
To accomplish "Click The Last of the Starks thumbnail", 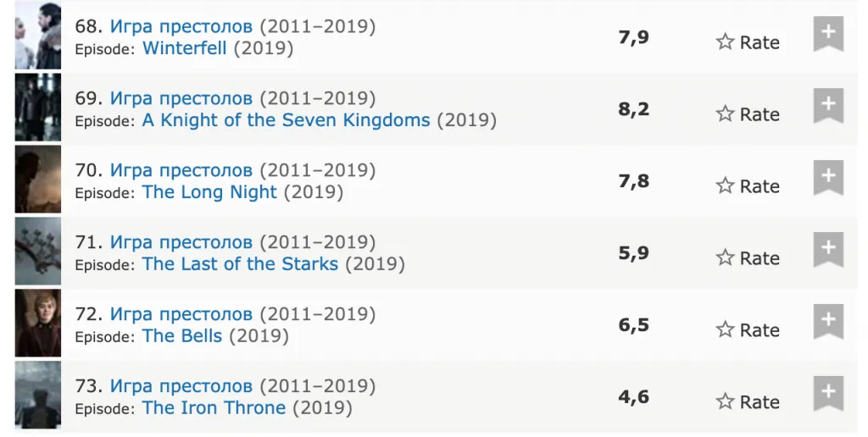I will point(38,251).
